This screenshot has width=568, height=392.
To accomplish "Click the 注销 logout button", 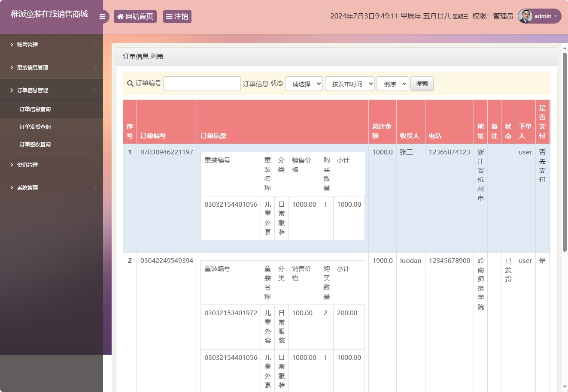I will point(177,17).
